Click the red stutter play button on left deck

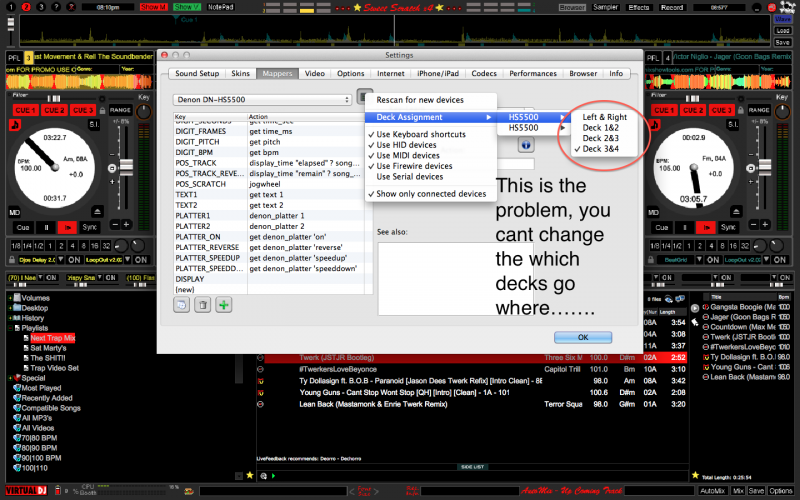pos(67,228)
